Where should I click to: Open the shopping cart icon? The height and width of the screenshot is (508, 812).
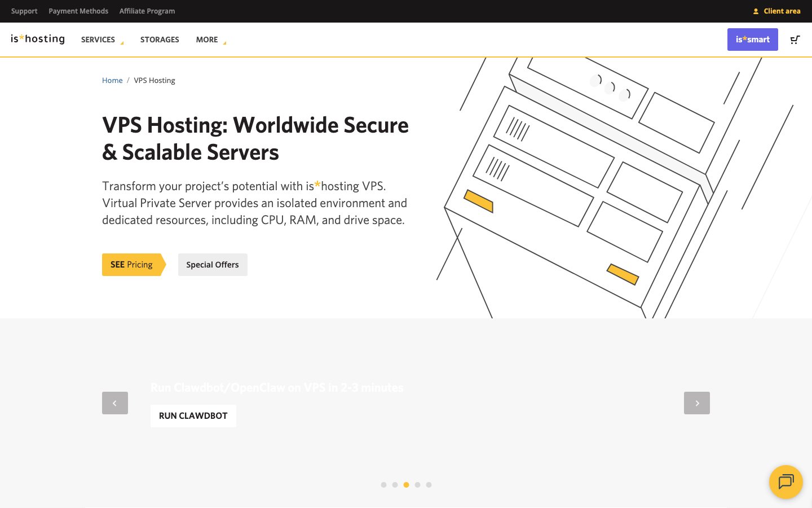[795, 40]
